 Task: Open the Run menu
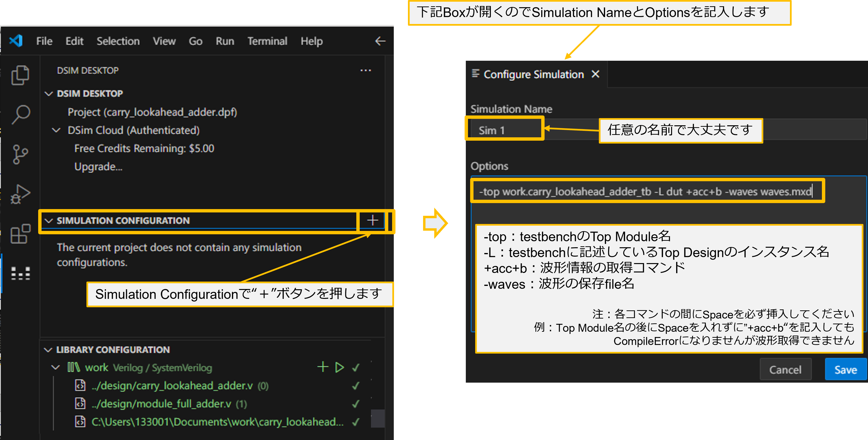pyautogui.click(x=225, y=41)
